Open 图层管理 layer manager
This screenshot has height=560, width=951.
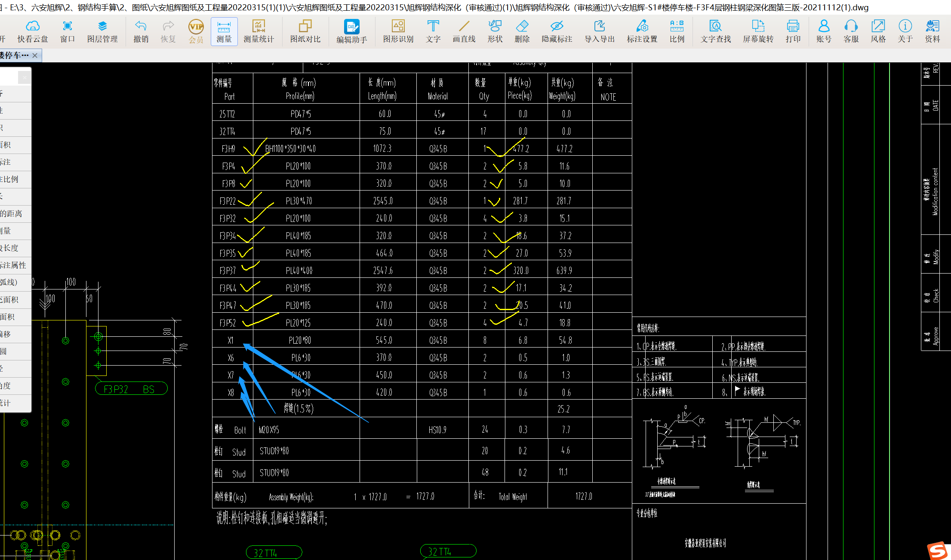click(x=102, y=31)
